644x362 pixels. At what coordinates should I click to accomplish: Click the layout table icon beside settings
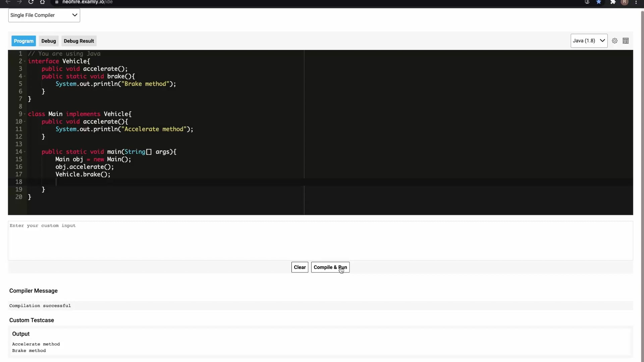click(x=626, y=41)
